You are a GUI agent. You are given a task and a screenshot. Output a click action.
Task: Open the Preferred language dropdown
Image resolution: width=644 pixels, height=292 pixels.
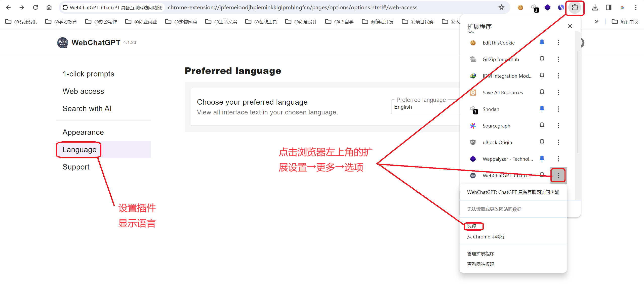[426, 107]
